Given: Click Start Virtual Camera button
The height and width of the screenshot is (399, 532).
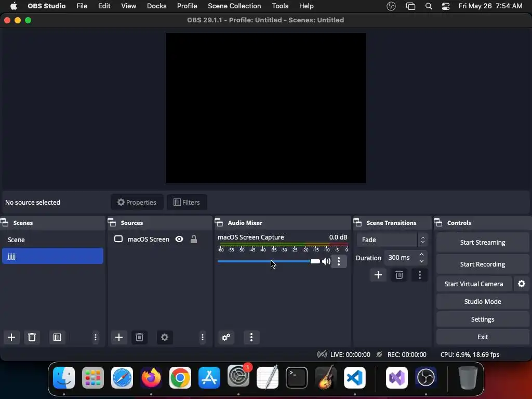Looking at the screenshot, I should tap(474, 284).
